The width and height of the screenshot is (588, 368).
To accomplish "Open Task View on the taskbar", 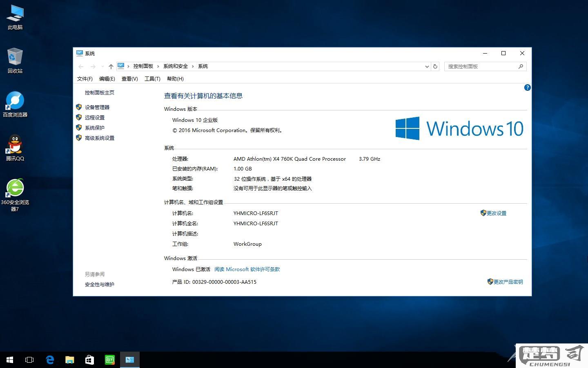I will point(29,360).
